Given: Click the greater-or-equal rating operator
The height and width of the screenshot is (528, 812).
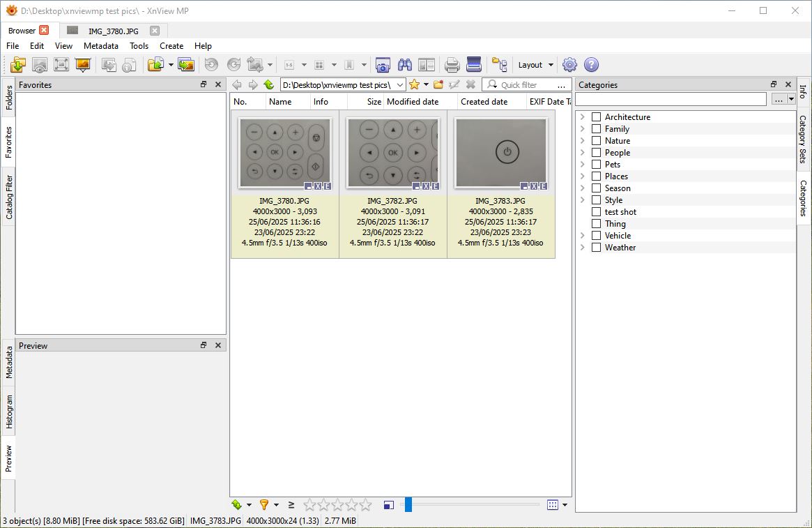Looking at the screenshot, I should point(291,505).
